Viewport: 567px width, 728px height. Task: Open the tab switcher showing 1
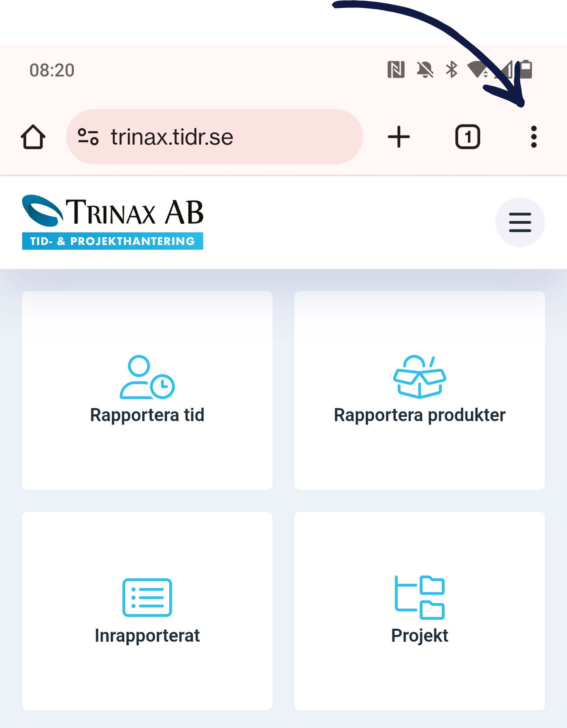click(x=468, y=137)
